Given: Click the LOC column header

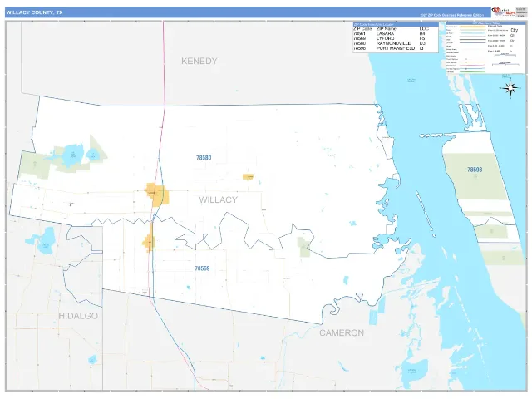Looking at the screenshot, I should click(x=424, y=29).
